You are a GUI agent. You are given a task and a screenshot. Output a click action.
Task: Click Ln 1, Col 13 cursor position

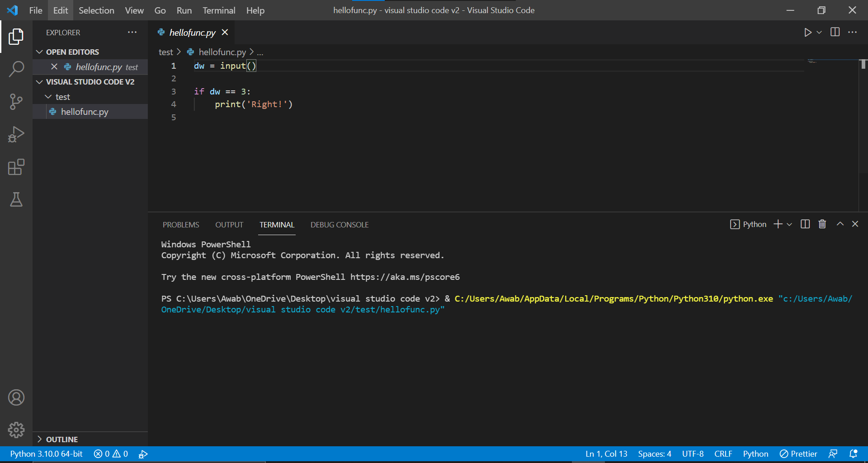(x=606, y=454)
